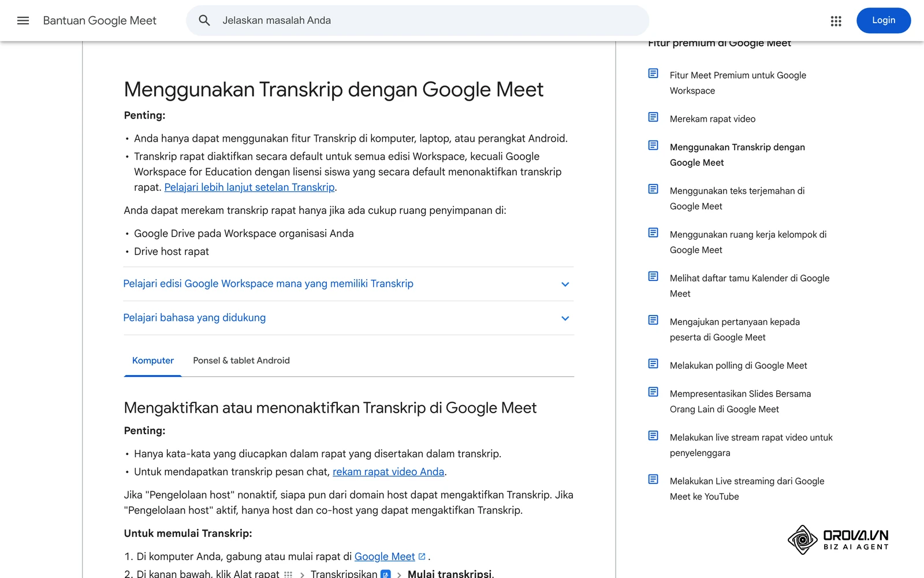Viewport: 924px width, 578px height.
Task: Click the search magnifier icon
Action: pos(204,21)
